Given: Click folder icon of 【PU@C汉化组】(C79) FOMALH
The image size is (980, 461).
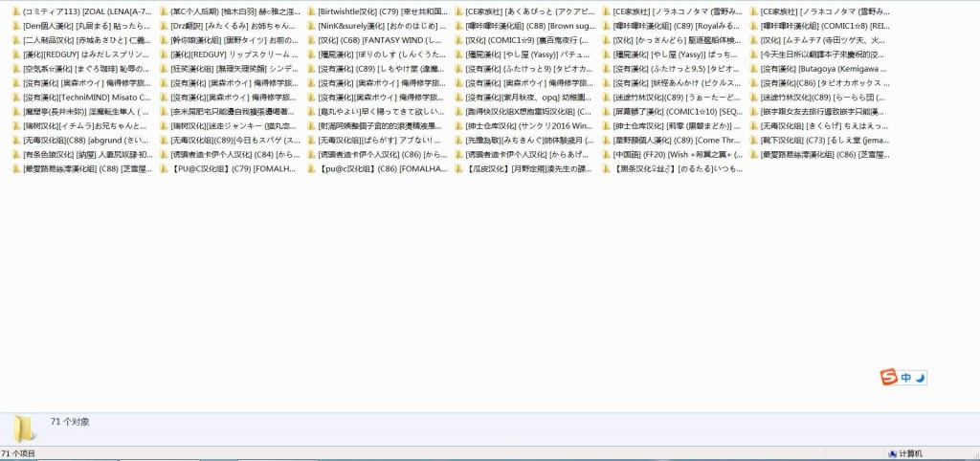Looking at the screenshot, I should [x=164, y=169].
